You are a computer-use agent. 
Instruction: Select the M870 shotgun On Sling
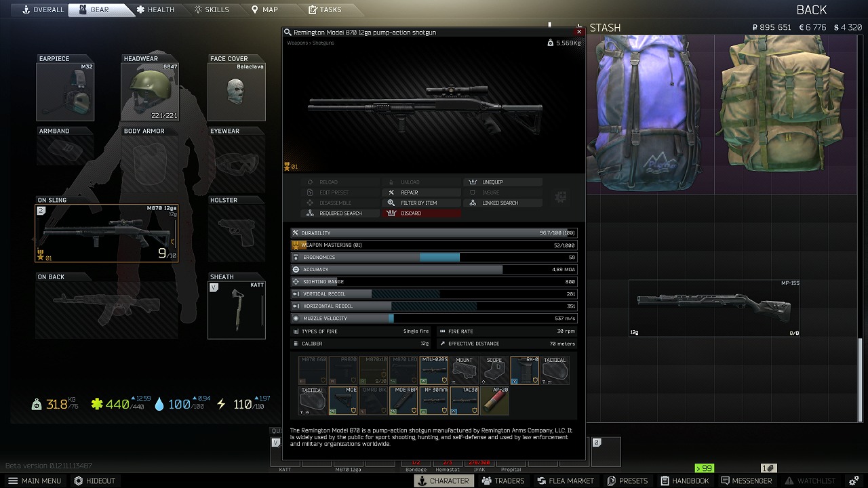click(x=107, y=233)
